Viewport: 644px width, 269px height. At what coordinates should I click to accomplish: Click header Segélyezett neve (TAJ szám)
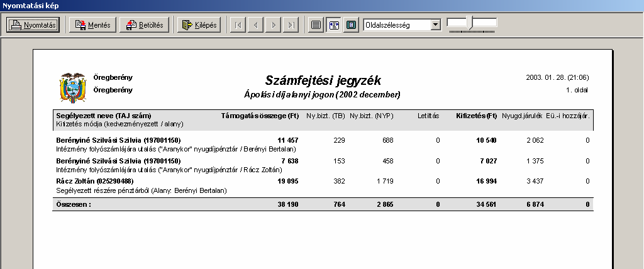point(104,116)
